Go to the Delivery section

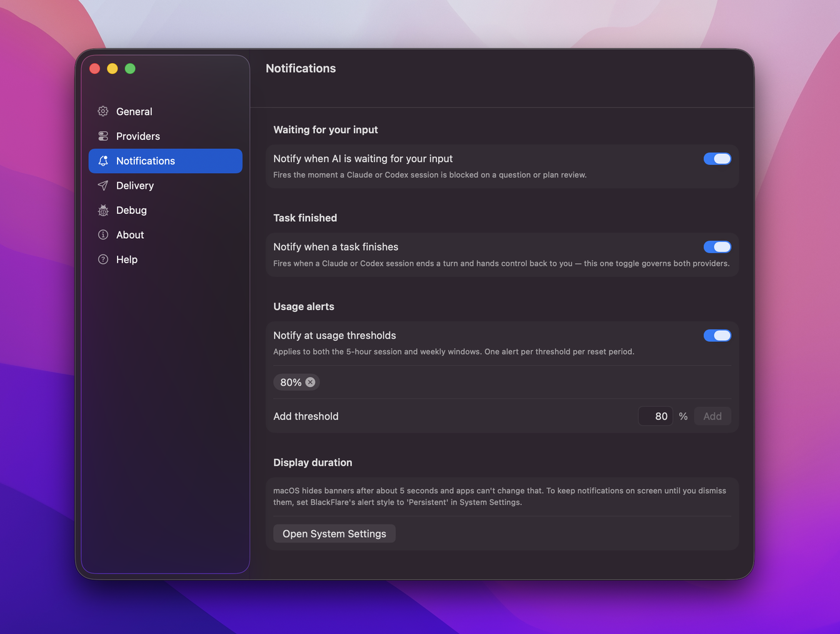point(166,186)
